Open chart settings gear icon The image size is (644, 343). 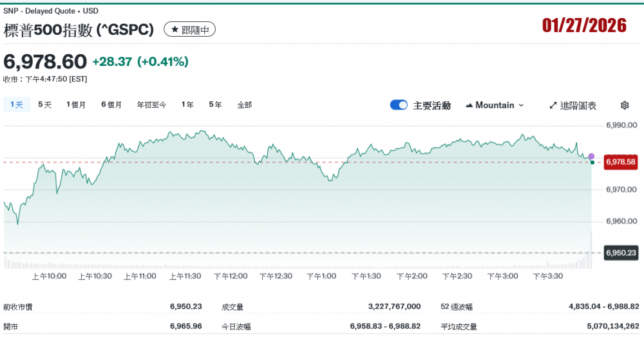pyautogui.click(x=624, y=105)
